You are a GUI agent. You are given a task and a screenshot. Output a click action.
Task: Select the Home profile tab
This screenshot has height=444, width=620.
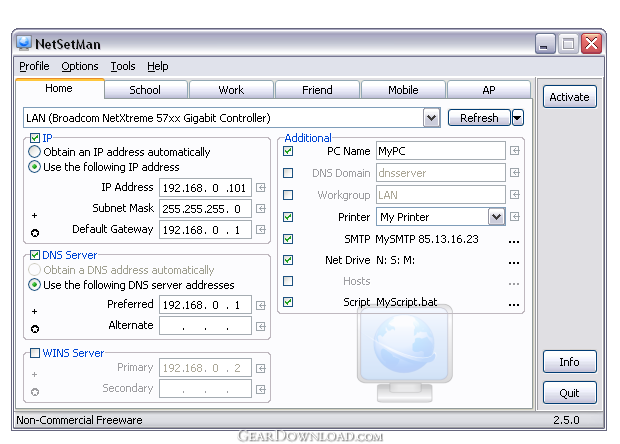[x=59, y=88]
